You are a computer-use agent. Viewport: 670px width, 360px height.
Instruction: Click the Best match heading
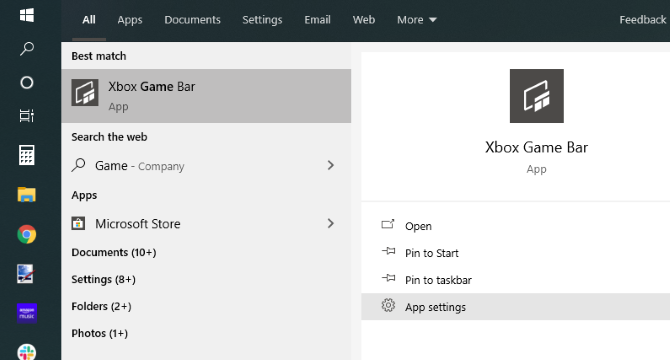coord(99,56)
